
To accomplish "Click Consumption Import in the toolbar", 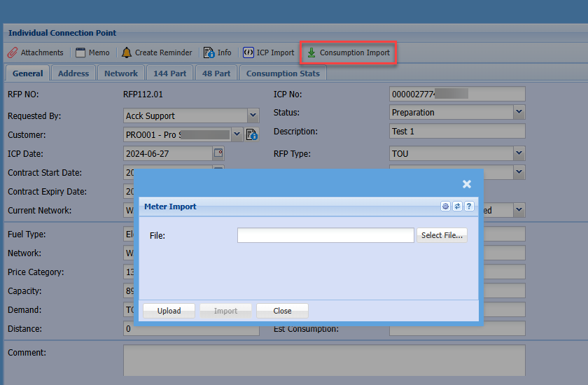I will [x=349, y=52].
